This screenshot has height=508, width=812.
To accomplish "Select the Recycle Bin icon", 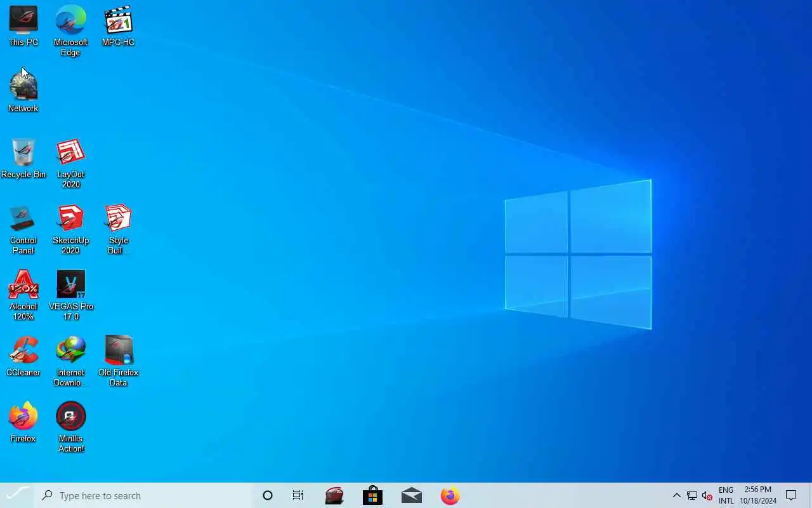I will 23,159.
